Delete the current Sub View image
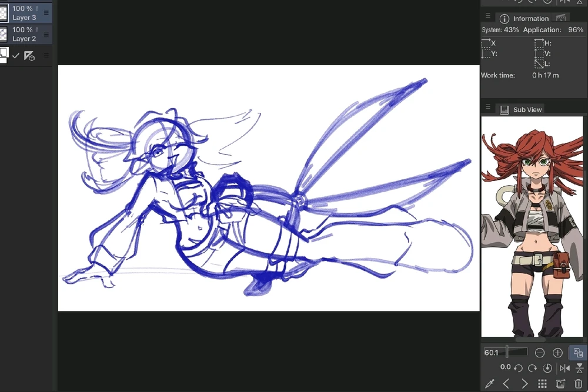The image size is (588, 392). [x=578, y=384]
